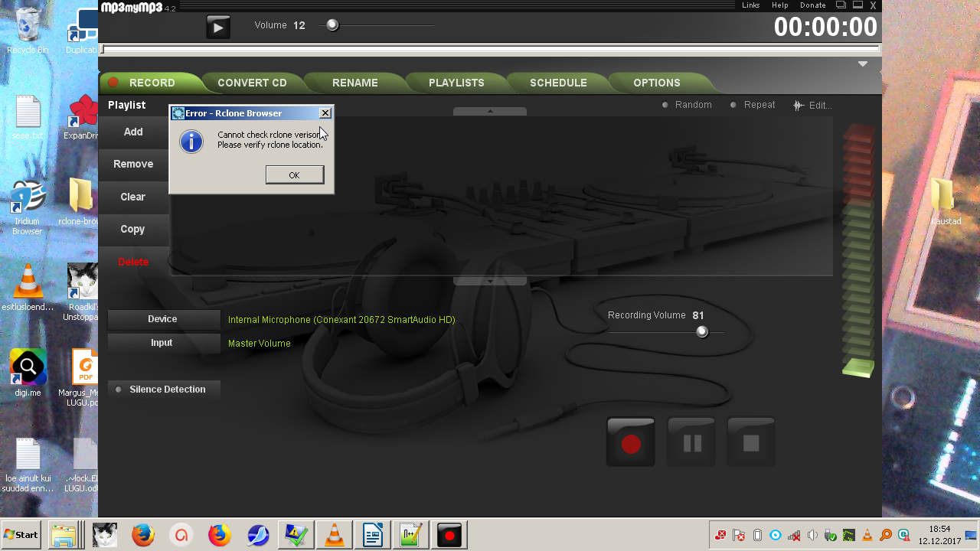Open the Iridium Browser desktop icon
The height and width of the screenshot is (551, 980).
click(x=28, y=207)
